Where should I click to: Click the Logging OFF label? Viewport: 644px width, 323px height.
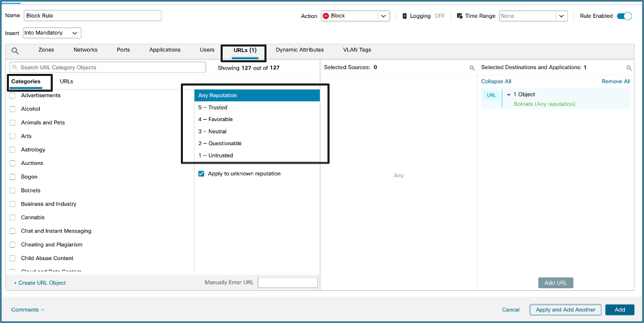[x=439, y=16]
